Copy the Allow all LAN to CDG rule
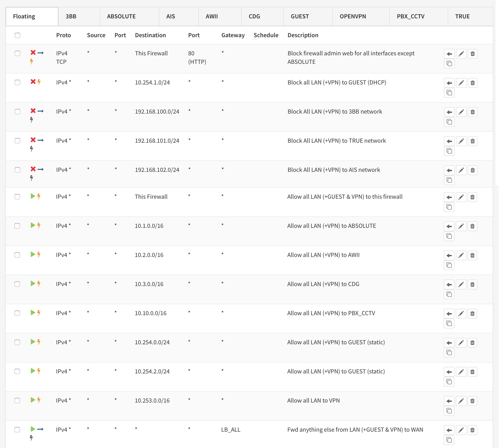The image size is (499, 448). [449, 294]
